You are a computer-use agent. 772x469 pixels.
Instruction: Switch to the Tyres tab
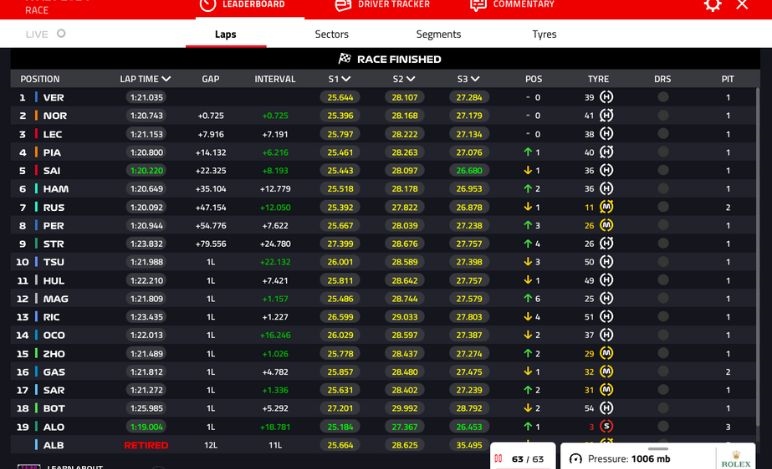(544, 34)
